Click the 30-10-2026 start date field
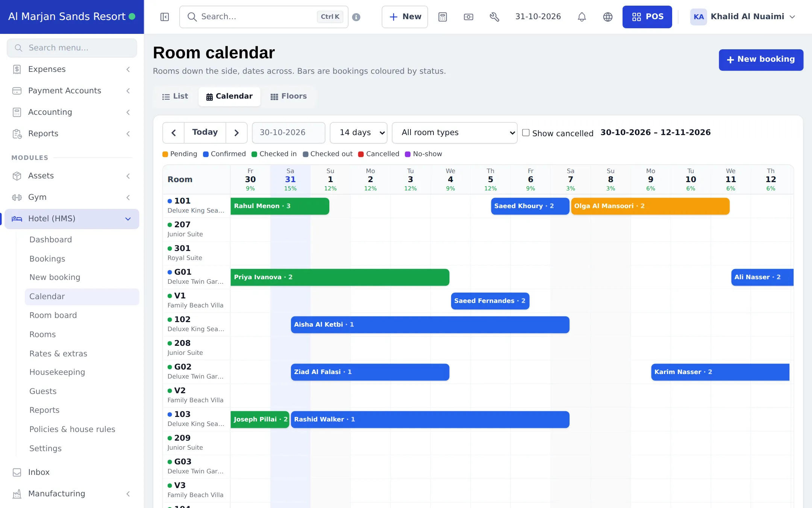Image resolution: width=812 pixels, height=508 pixels. (288, 133)
